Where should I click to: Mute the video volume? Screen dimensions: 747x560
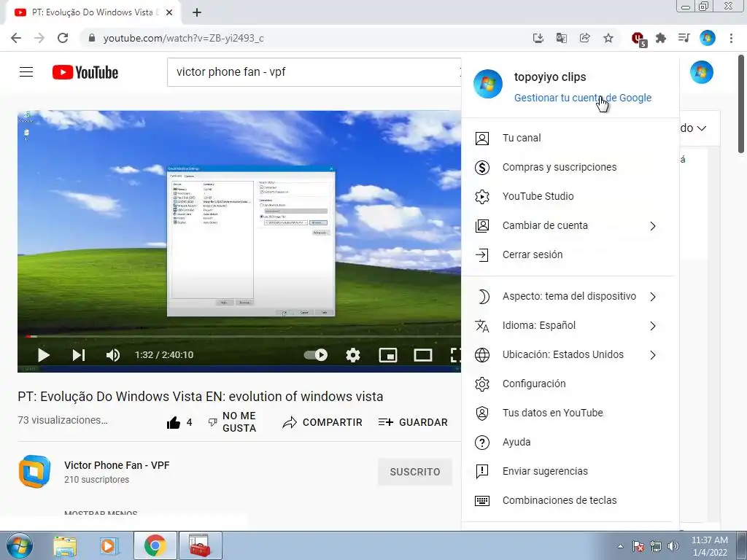click(113, 355)
